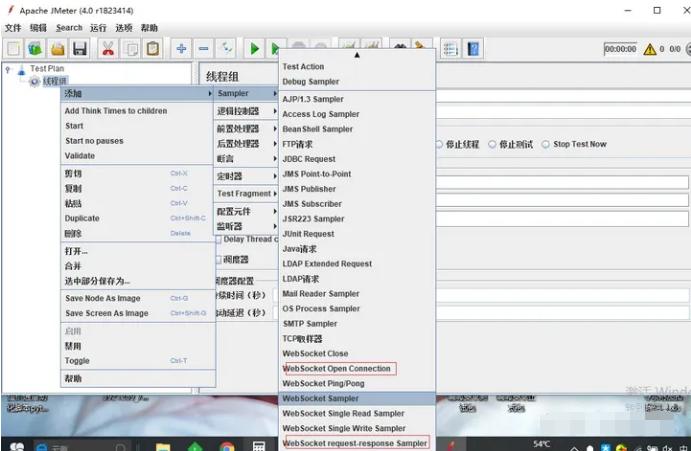Click the plus Expand All icon
This screenshot has width=691, height=451.
(x=181, y=48)
